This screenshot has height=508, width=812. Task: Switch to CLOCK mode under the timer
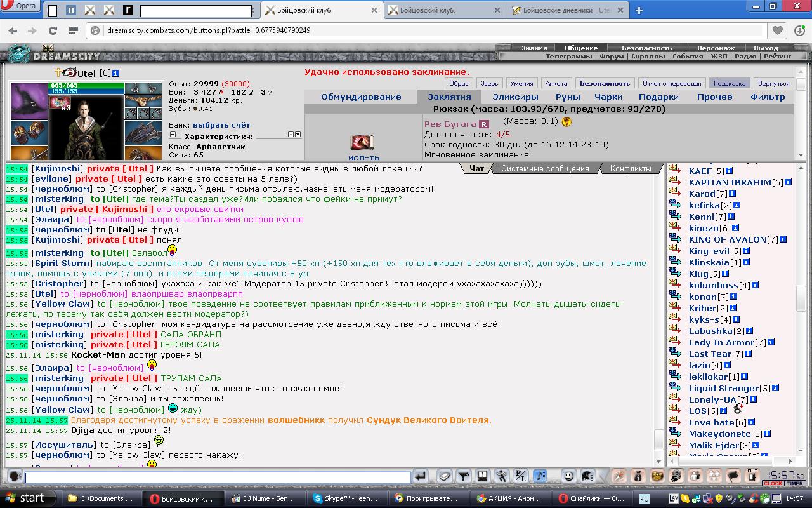tap(772, 483)
